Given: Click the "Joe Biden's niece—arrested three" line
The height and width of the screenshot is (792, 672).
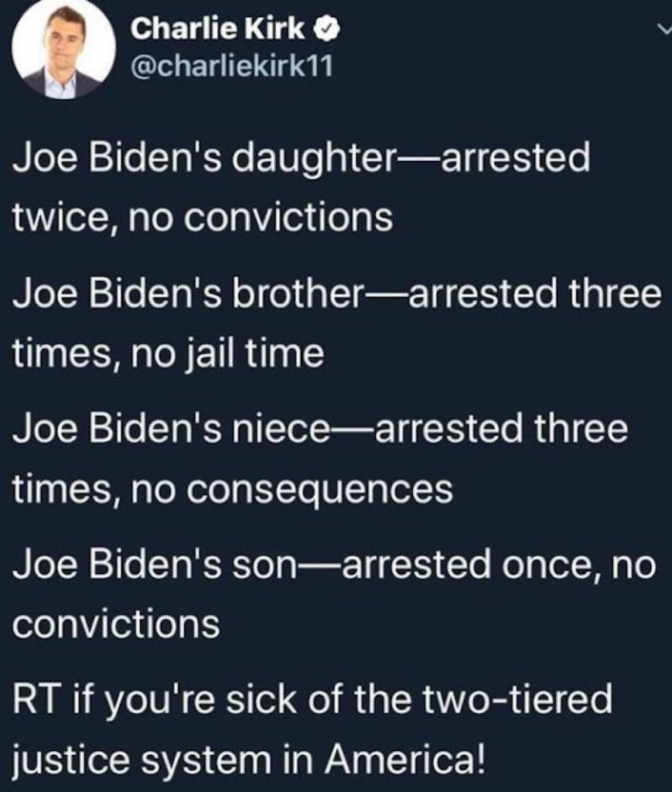Looking at the screenshot, I should click(320, 430).
